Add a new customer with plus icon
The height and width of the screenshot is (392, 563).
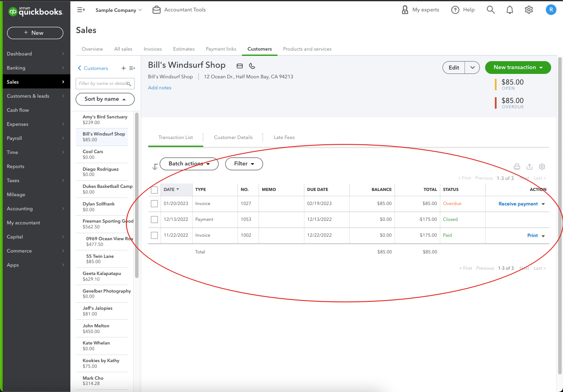[x=124, y=68]
